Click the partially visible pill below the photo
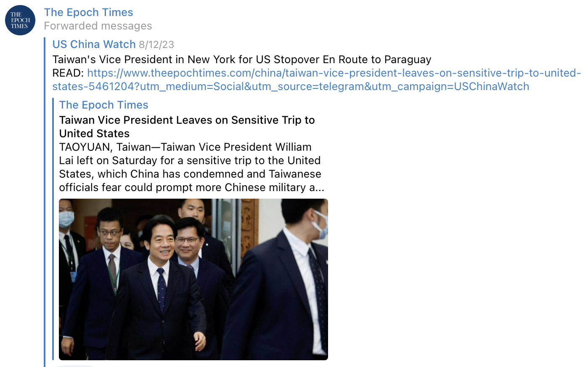 click(x=76, y=366)
